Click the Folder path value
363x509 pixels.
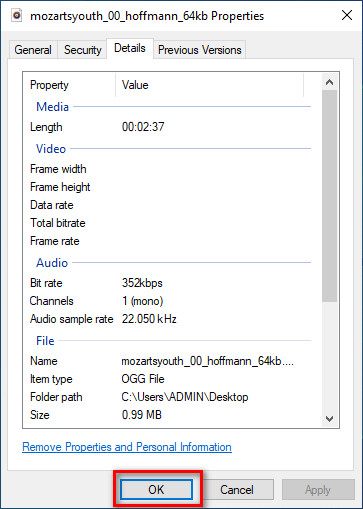click(x=185, y=397)
